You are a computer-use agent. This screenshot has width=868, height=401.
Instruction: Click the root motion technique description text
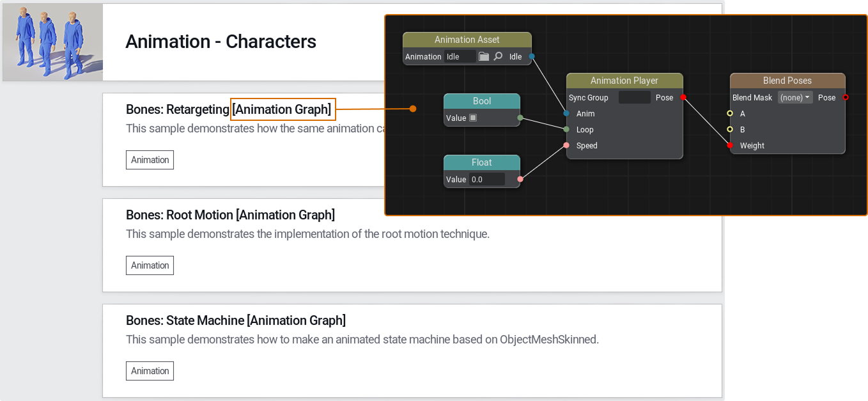pos(307,234)
